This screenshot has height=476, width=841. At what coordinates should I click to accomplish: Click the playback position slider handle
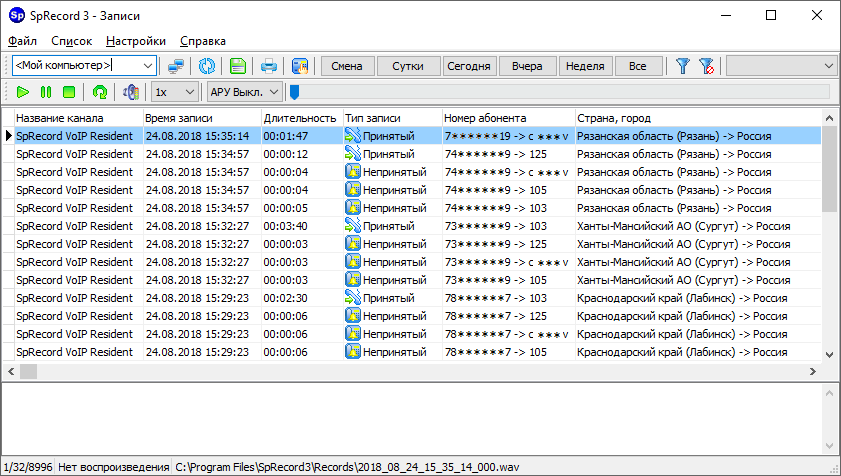pos(293,92)
